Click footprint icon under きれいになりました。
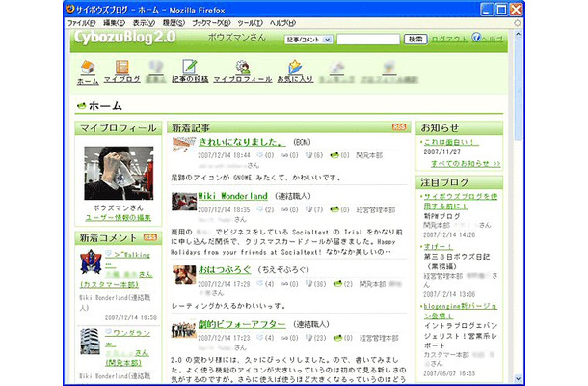 coord(309,154)
